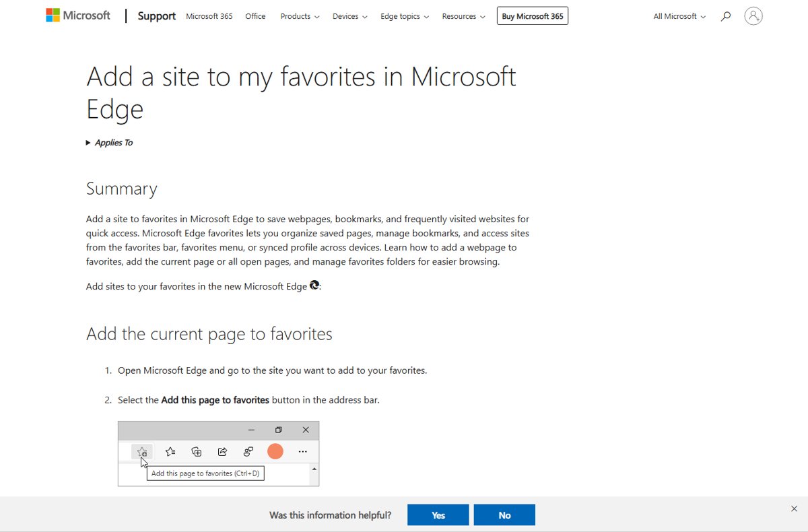Screen dimensions: 808x532
Task: Click the Summary heading
Action: (122, 189)
